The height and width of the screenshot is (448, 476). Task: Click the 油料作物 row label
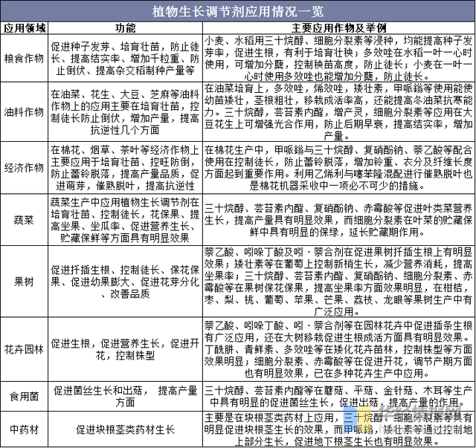[x=25, y=113]
